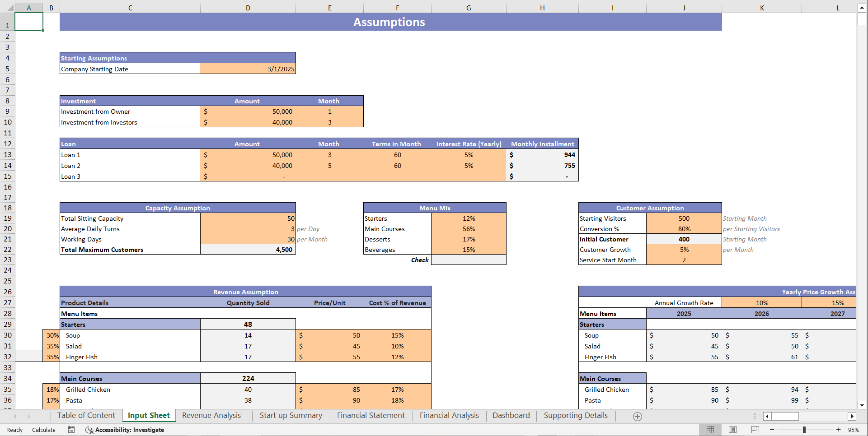Select the Normal view icon
The height and width of the screenshot is (436, 868).
[x=710, y=430]
